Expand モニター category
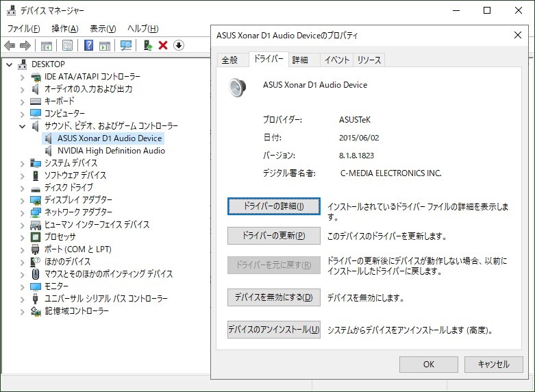Image resolution: width=535 pixels, height=392 pixels. point(22,287)
